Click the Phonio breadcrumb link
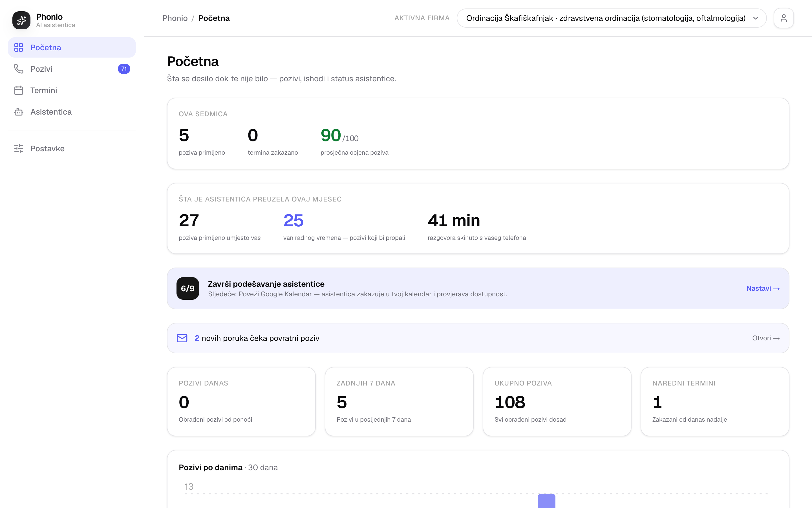 tap(175, 18)
